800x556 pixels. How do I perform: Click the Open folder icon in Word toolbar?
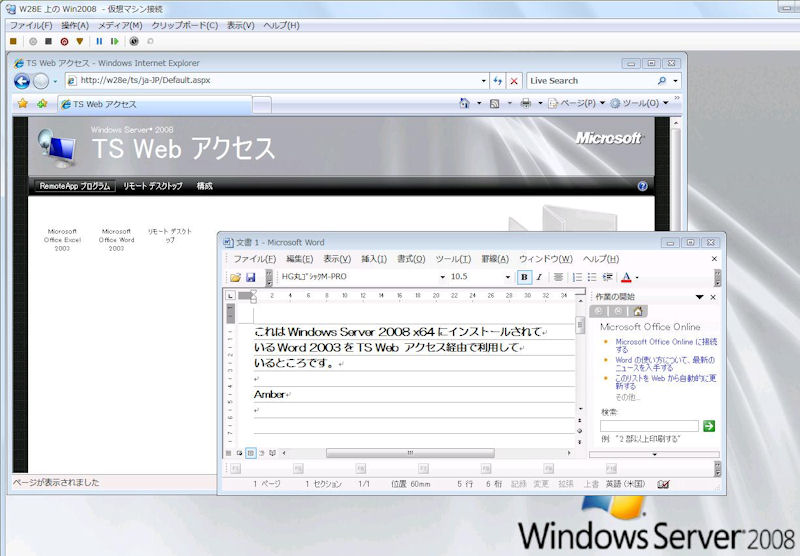tap(235, 277)
